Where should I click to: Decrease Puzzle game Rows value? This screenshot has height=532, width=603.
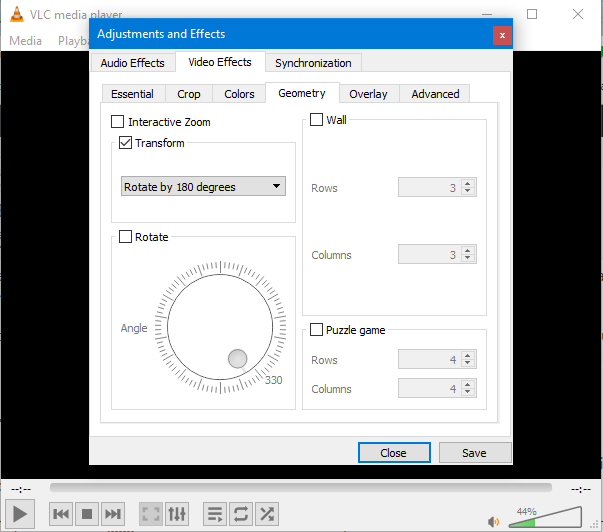click(x=468, y=363)
